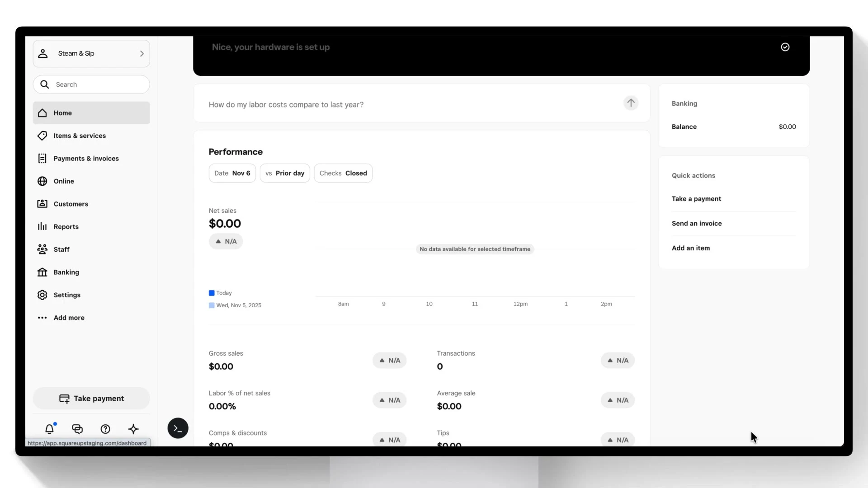Open Payments & invoices section

coord(86,159)
